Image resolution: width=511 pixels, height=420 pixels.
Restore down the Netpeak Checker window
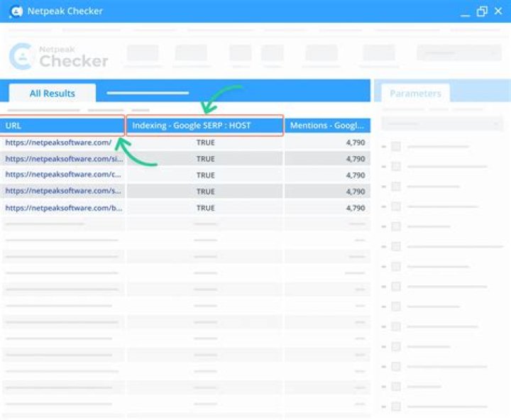point(482,11)
